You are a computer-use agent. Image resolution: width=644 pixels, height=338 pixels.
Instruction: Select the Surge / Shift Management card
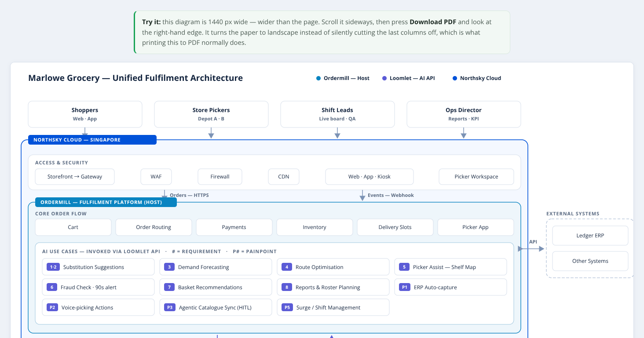coord(333,307)
